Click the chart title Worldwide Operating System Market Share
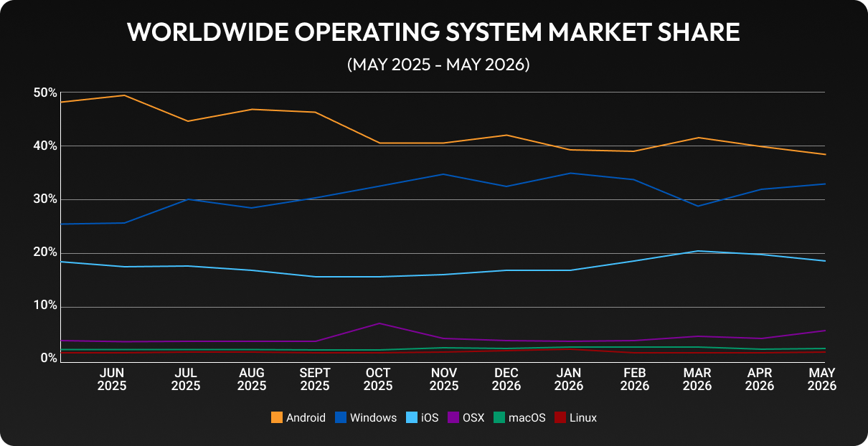Screen dimensions: 868x446 [433, 32]
